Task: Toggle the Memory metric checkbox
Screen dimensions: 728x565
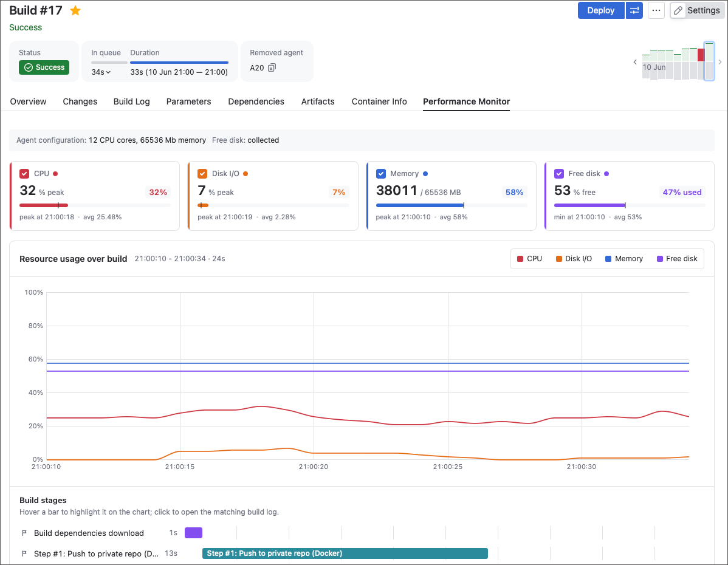Action: (x=381, y=174)
